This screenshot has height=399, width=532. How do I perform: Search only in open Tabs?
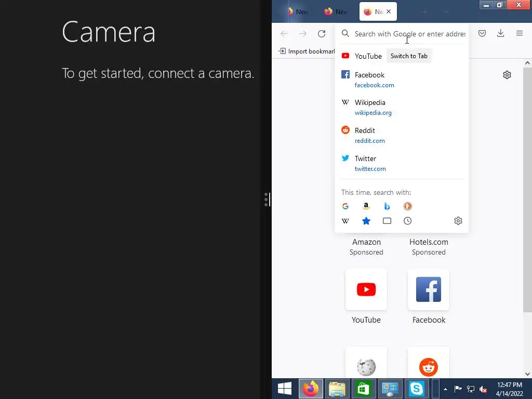(387, 221)
